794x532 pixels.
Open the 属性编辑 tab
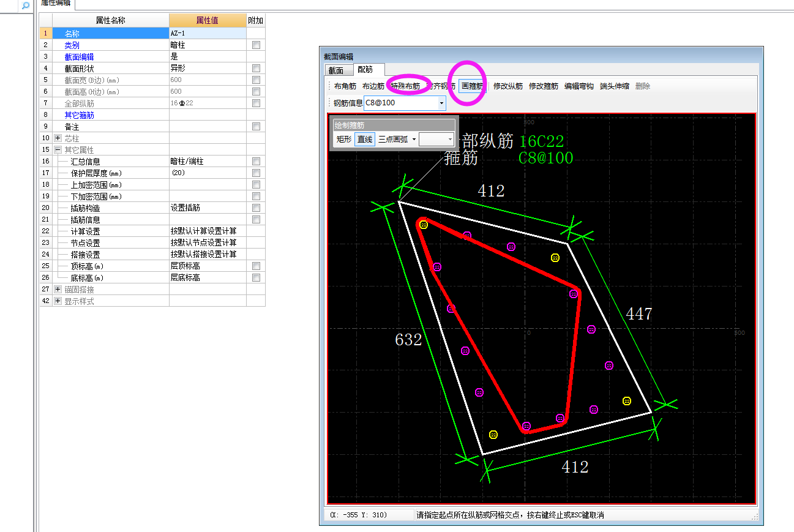[55, 3]
